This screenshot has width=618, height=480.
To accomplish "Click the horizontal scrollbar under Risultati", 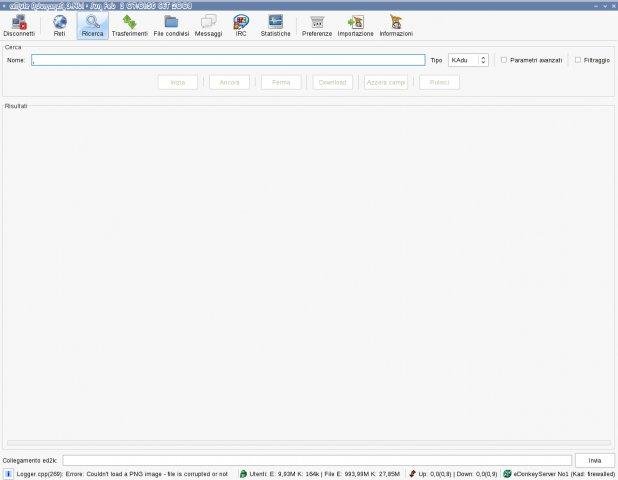I will point(309,443).
